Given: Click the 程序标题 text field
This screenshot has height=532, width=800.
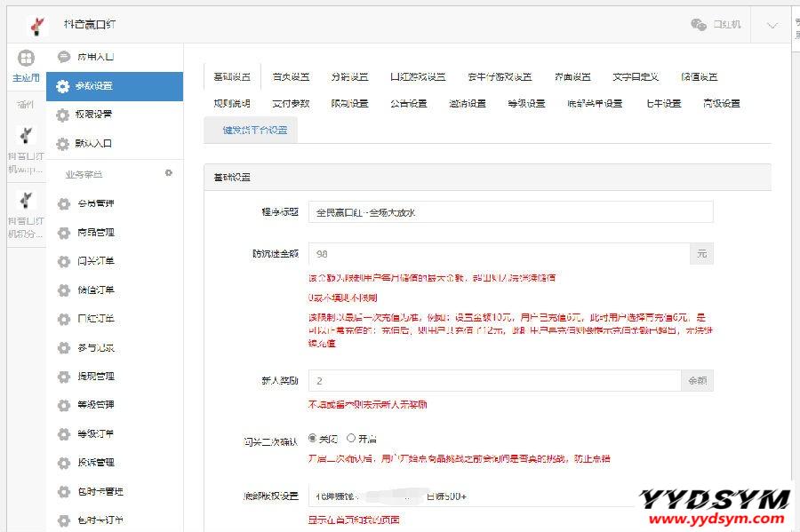Looking at the screenshot, I should coord(510,212).
